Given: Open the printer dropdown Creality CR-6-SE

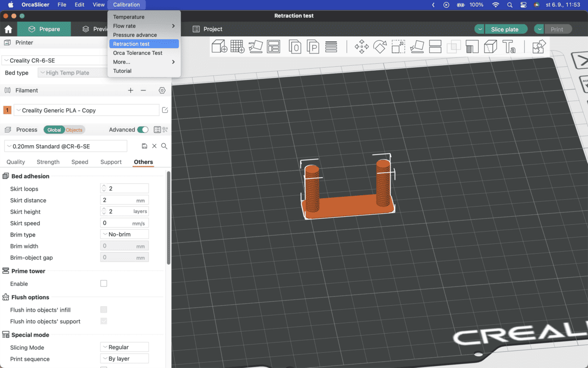Looking at the screenshot, I should (55, 60).
